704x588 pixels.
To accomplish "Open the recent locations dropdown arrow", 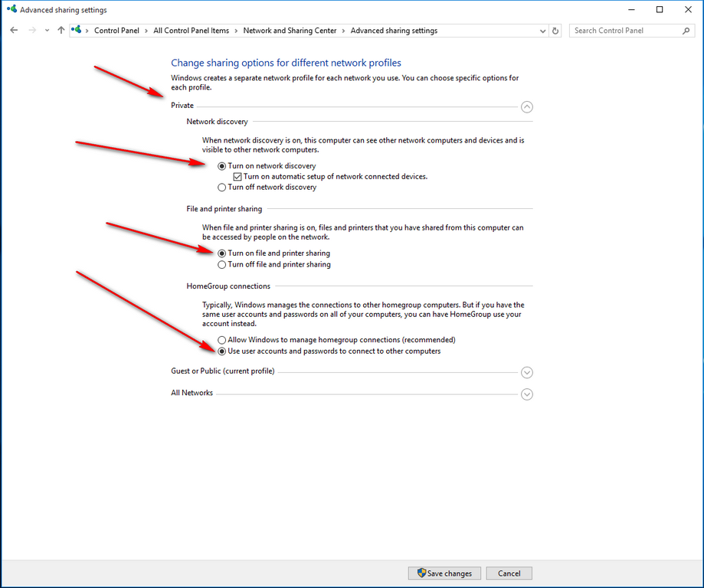I will (x=47, y=31).
